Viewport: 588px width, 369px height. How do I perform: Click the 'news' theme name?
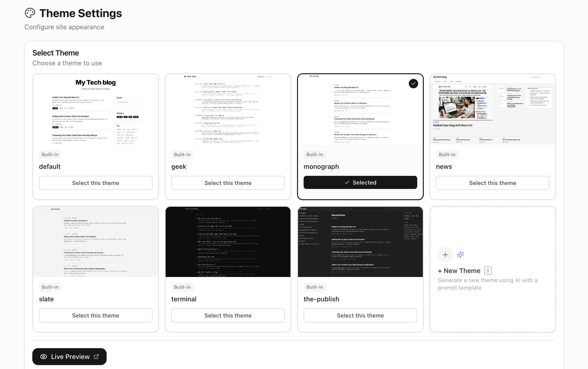pyautogui.click(x=444, y=167)
